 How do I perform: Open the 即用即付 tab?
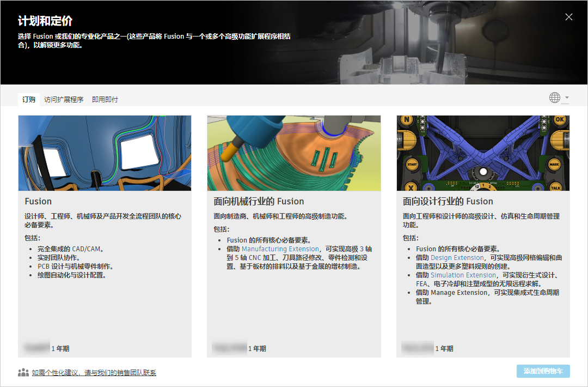[105, 99]
